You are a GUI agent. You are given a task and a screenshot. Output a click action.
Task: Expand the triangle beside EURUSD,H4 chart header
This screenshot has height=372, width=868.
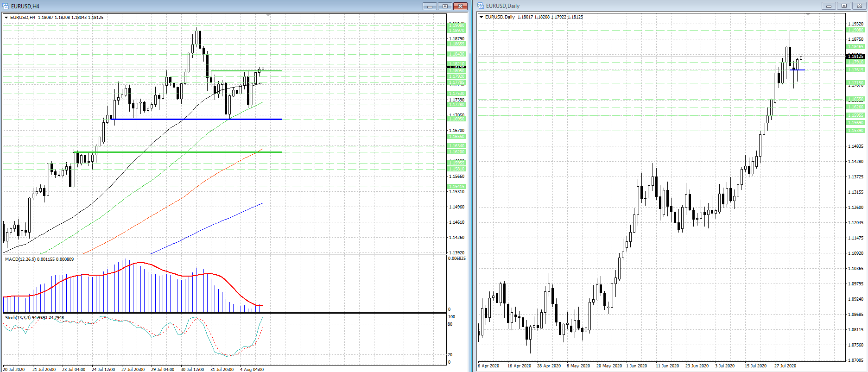[x=6, y=18]
